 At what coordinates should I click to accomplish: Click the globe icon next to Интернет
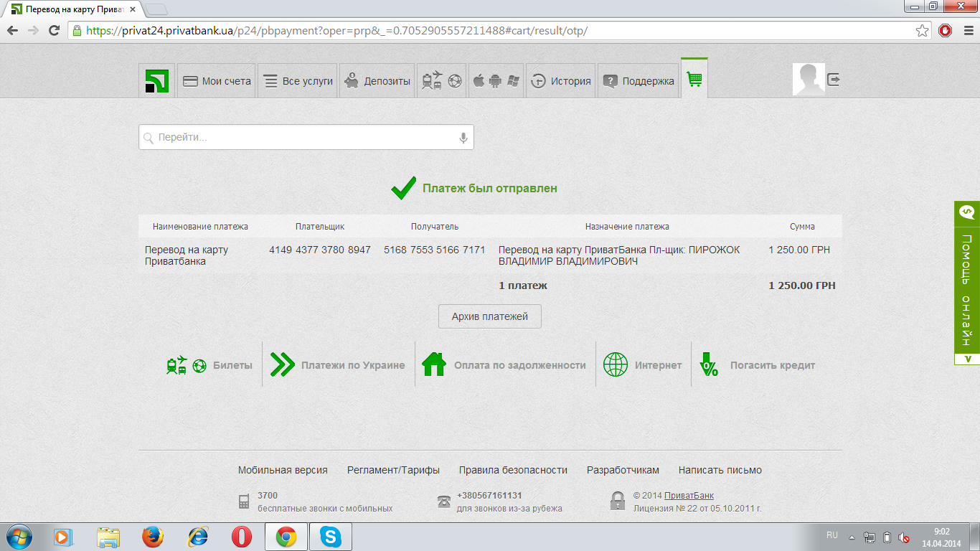616,364
